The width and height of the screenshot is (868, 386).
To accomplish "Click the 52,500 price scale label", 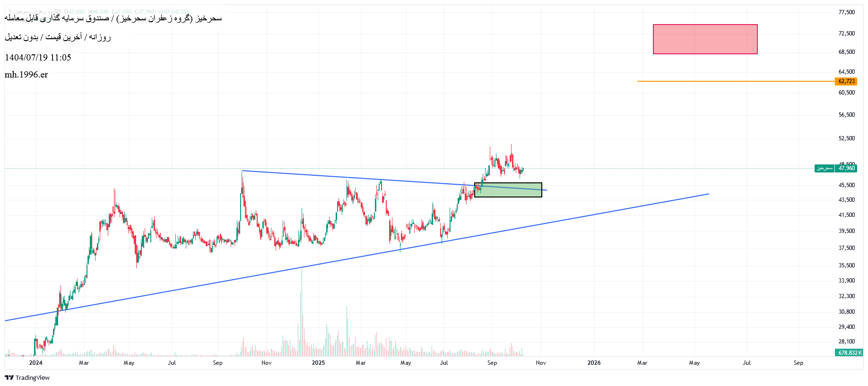I will [846, 138].
